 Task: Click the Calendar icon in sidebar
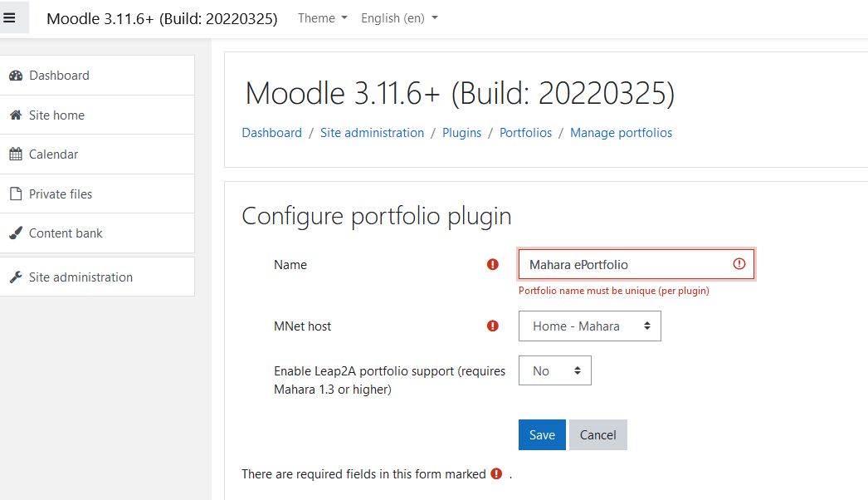[x=16, y=154]
